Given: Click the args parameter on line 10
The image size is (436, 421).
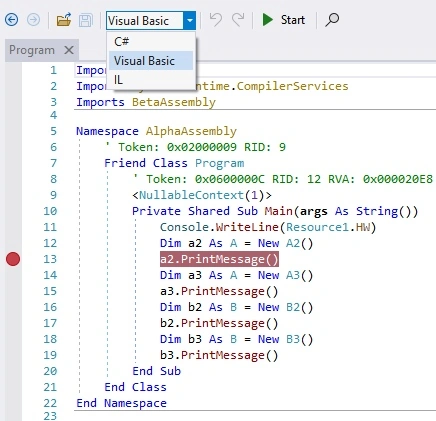Looking at the screenshot, I should pyautogui.click(x=313, y=212).
